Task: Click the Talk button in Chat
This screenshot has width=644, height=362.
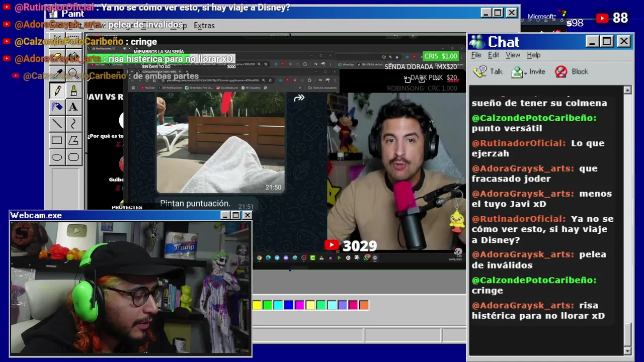Action: tap(488, 71)
